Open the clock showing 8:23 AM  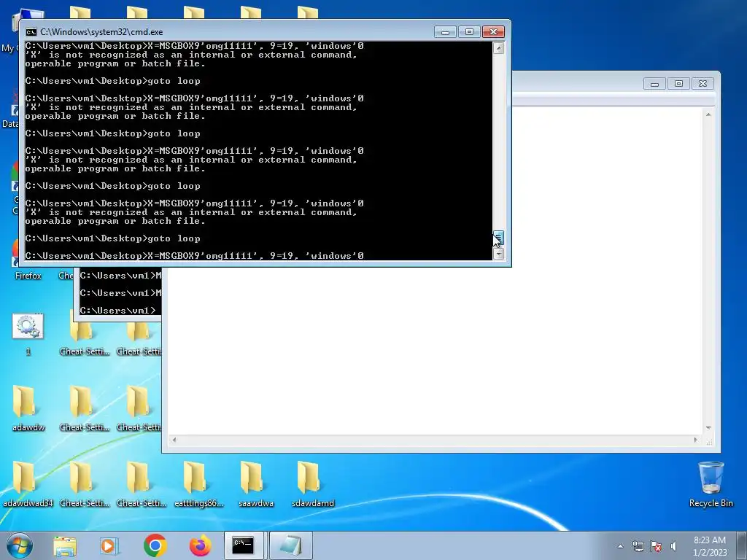click(710, 546)
